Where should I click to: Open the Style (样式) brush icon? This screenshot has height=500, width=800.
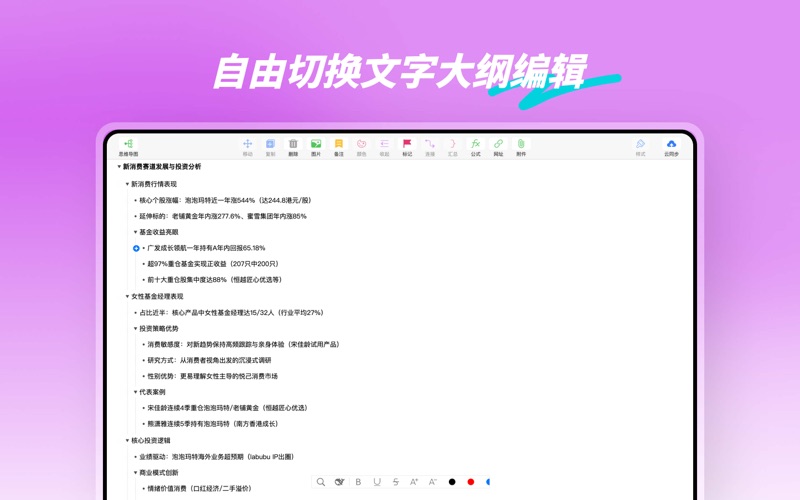tap(640, 147)
